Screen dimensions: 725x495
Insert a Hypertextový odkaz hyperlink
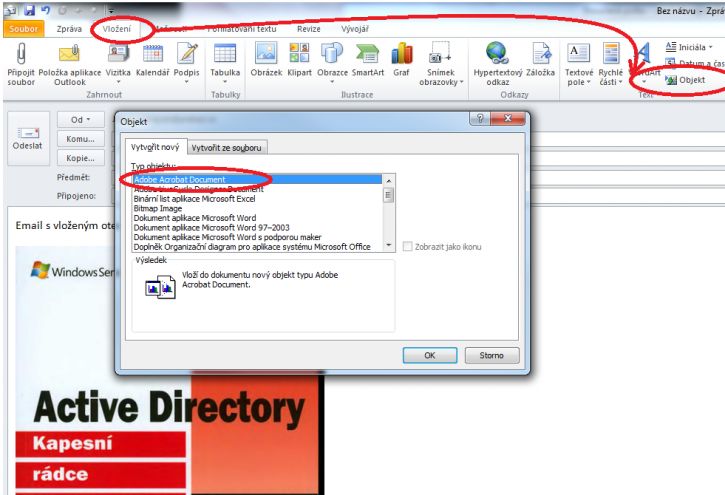[498, 63]
